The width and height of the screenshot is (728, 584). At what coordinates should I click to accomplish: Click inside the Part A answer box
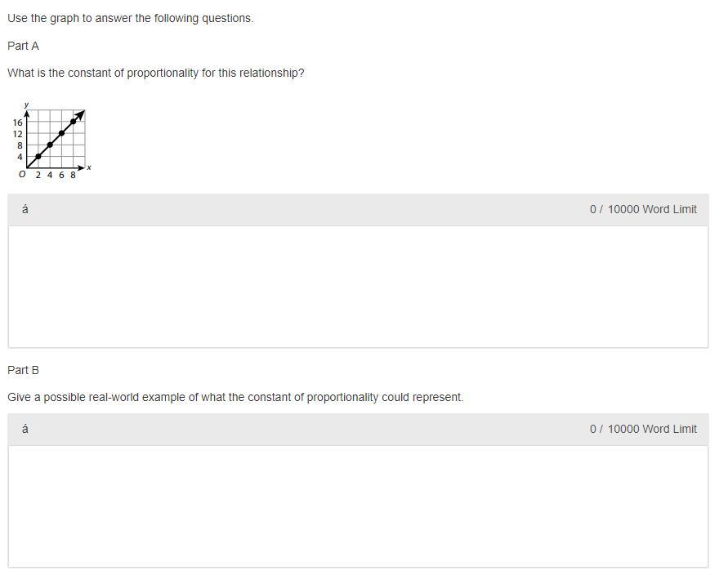coord(358,286)
